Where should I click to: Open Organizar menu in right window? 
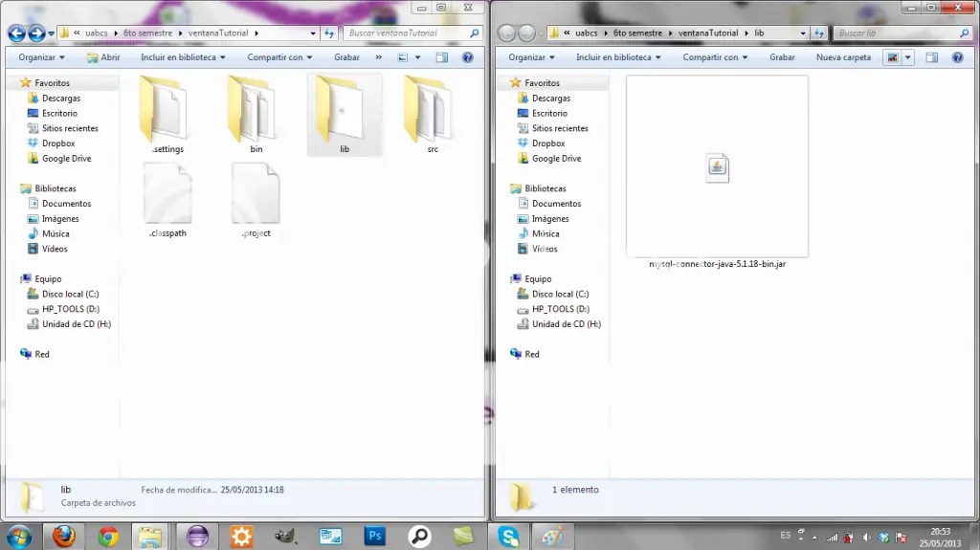click(531, 57)
